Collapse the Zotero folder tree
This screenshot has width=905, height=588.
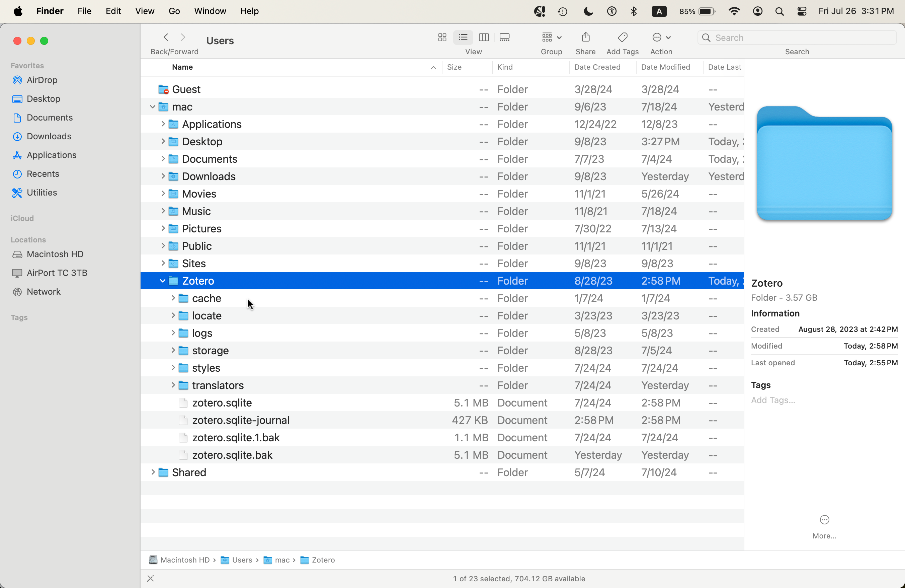pyautogui.click(x=162, y=281)
